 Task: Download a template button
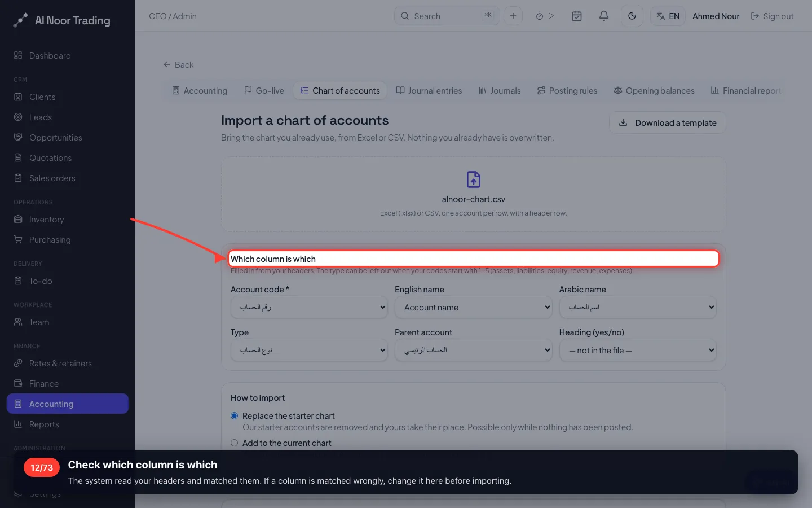[x=668, y=122]
